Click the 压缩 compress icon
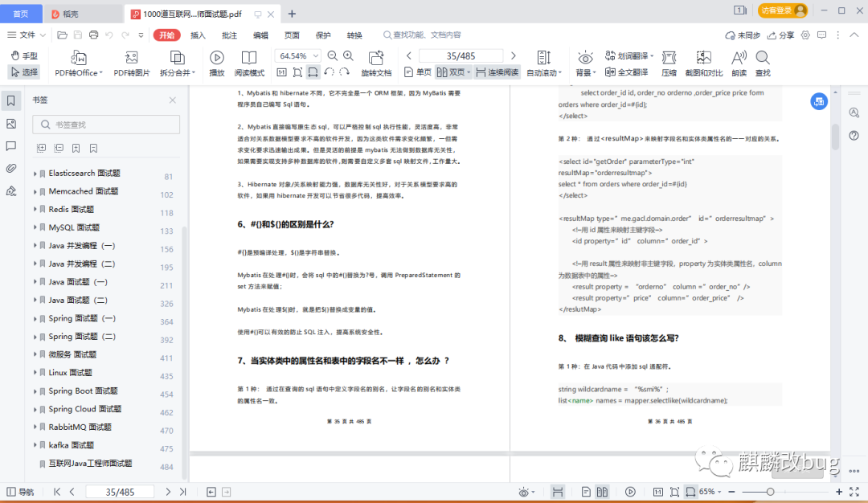Image resolution: width=868 pixels, height=503 pixels. pos(669,63)
